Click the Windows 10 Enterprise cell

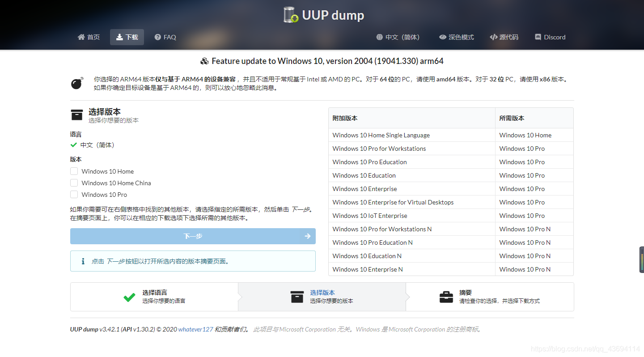pos(412,189)
